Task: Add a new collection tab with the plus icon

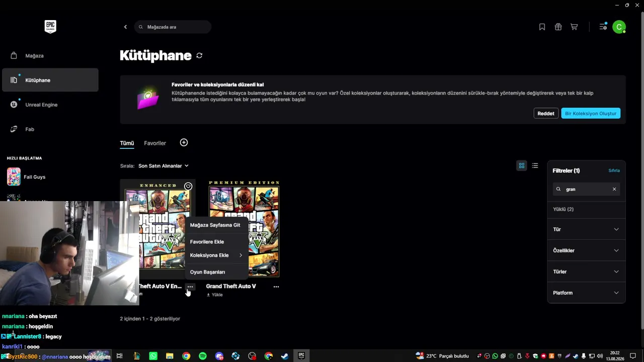Action: (x=184, y=143)
